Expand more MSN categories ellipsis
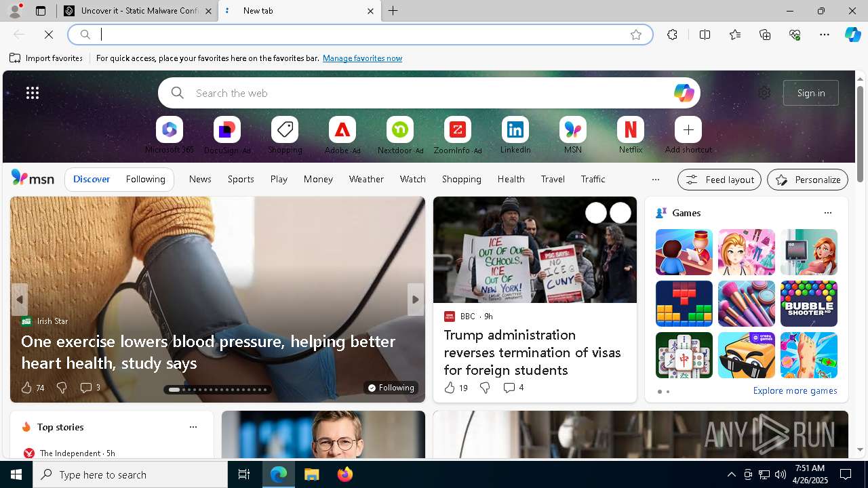This screenshot has height=488, width=868. click(x=655, y=180)
